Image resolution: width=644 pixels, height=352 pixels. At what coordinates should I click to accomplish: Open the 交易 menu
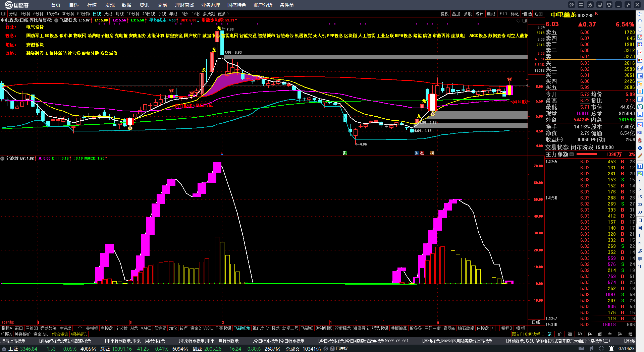(x=162, y=5)
